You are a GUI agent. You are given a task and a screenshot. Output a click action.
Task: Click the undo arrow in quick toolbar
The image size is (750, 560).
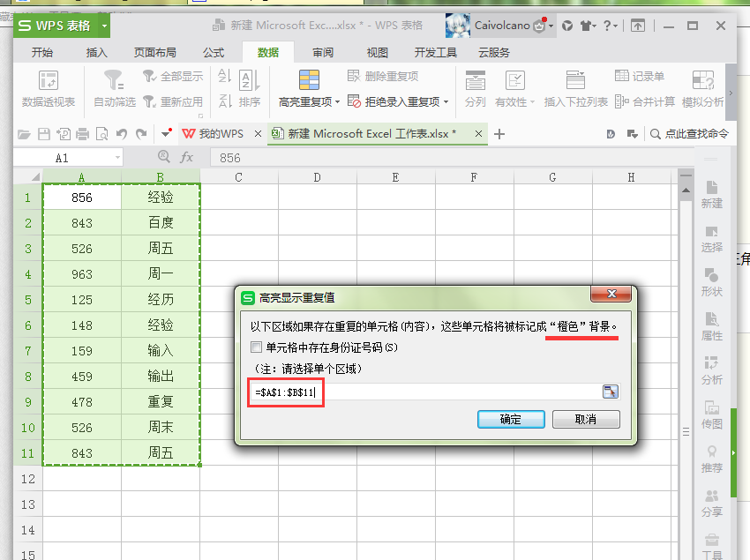coord(122,134)
